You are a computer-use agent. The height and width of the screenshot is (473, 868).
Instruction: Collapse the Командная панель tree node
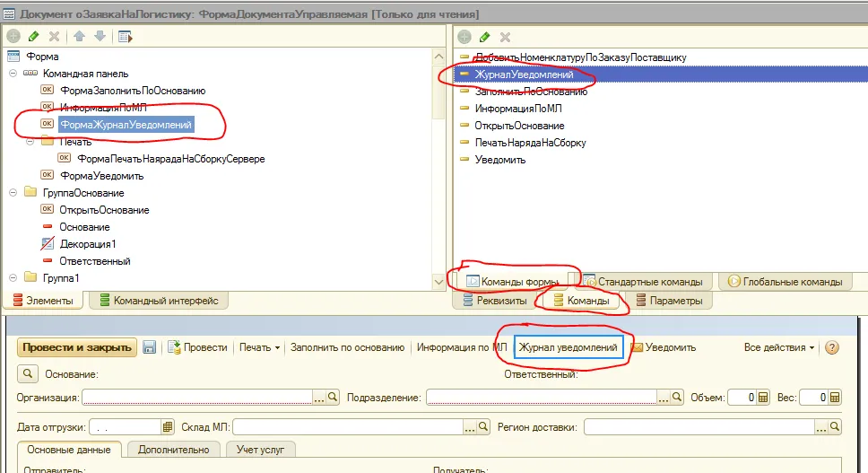point(13,73)
